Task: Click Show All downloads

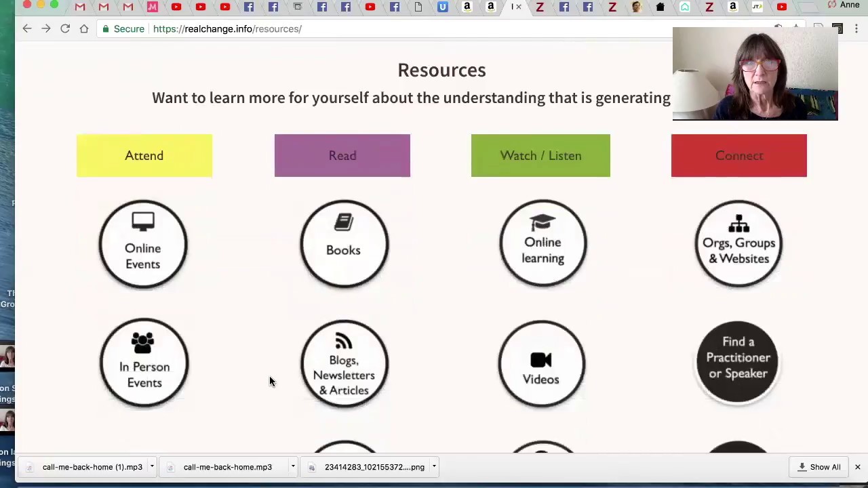Action: (819, 467)
